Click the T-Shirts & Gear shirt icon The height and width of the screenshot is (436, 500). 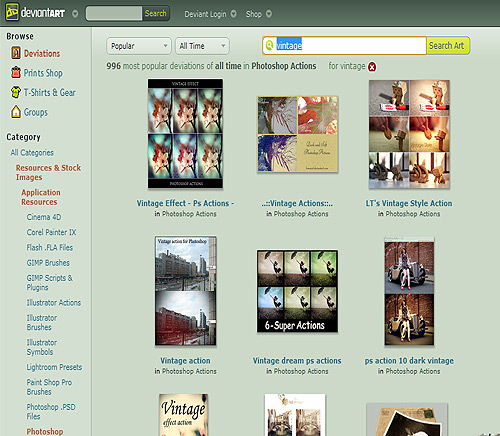(16, 92)
